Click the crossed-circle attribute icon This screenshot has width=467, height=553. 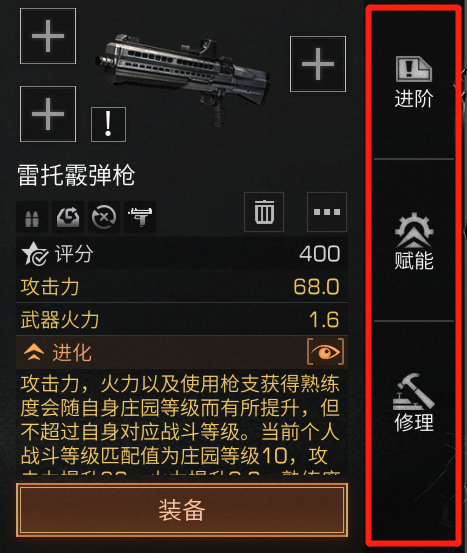click(104, 217)
